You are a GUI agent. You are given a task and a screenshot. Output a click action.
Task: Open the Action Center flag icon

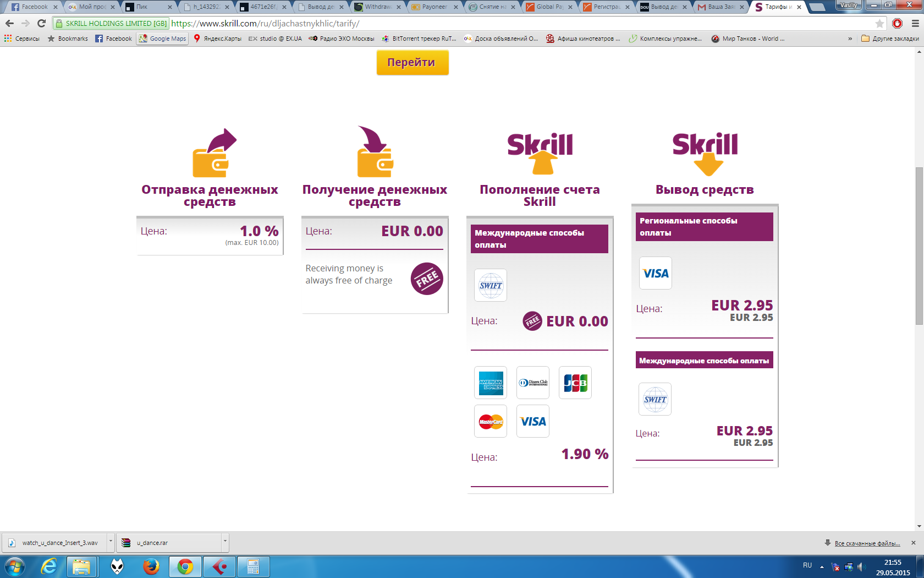[836, 566]
